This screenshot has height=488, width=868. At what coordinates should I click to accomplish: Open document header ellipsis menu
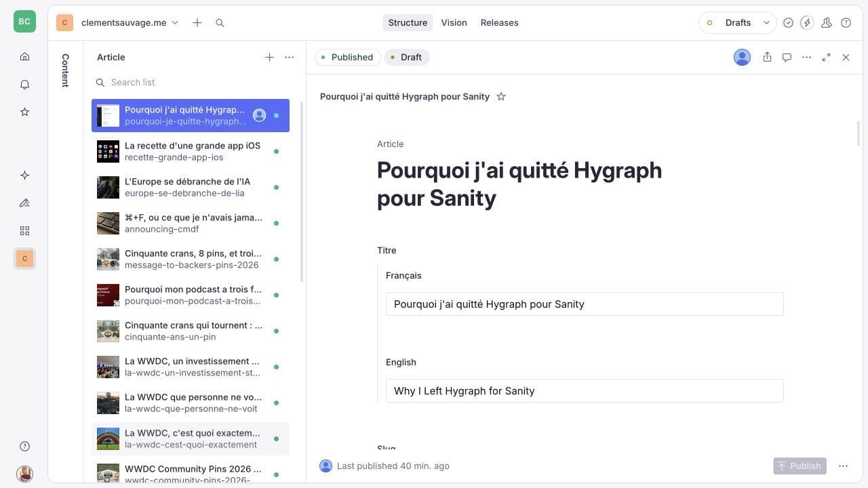coord(806,57)
